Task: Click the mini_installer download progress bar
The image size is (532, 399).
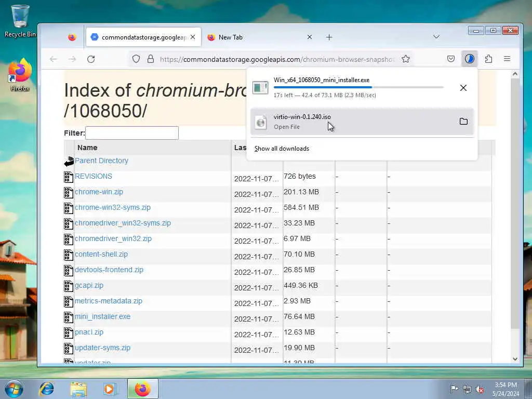Action: [x=358, y=87]
